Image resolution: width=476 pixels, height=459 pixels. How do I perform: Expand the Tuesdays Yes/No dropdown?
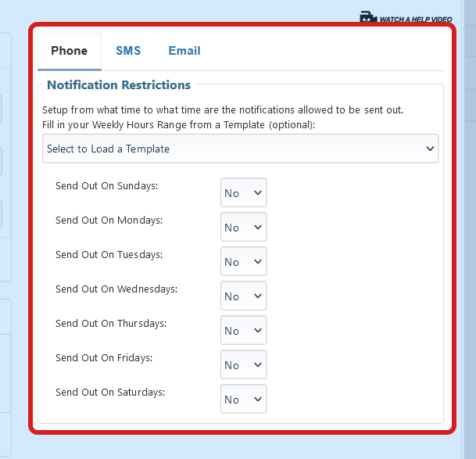243,261
